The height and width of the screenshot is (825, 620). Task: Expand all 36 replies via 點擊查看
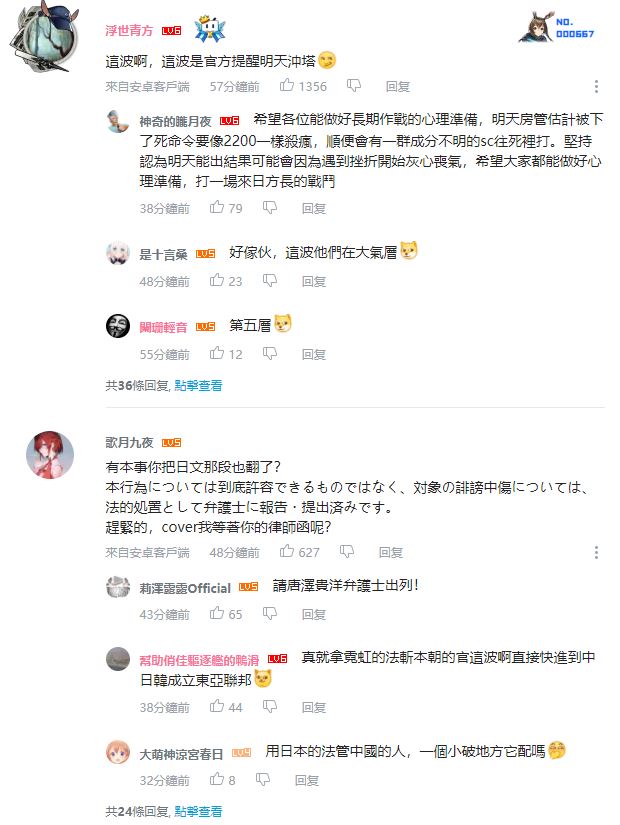click(x=198, y=385)
